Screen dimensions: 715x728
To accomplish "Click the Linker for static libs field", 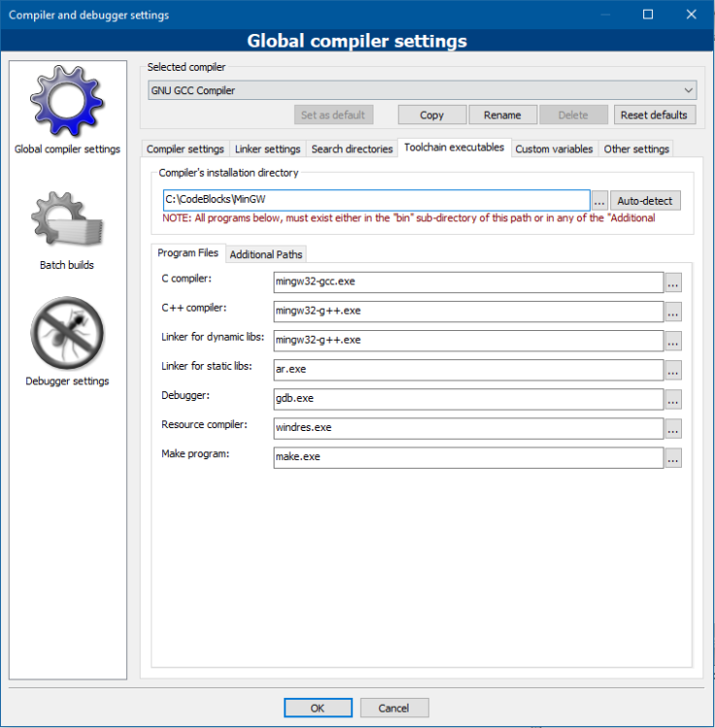I will coord(468,370).
